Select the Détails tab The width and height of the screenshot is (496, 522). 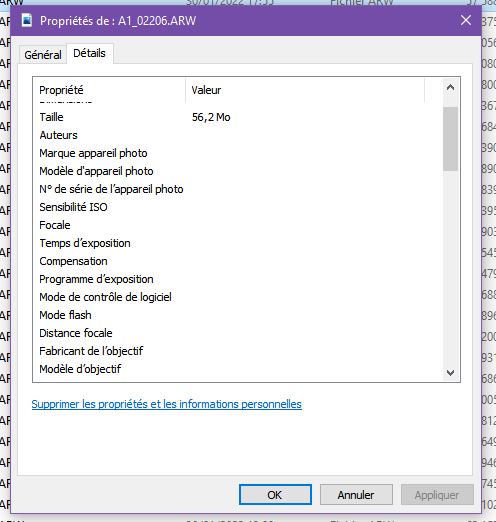coord(89,53)
